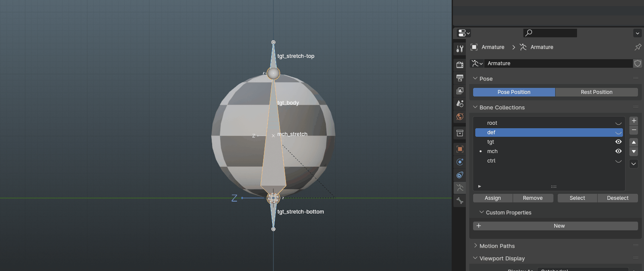Switch to the View Layer properties icon
The width and height of the screenshot is (644, 271).
[x=459, y=90]
